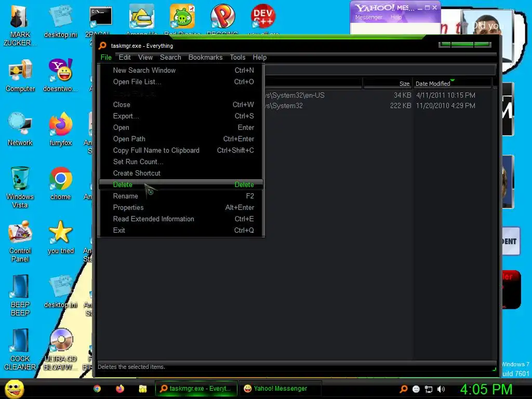532x399 pixels.
Task: Switch to Yahoo! Messenger taskbar button
Action: pos(280,389)
